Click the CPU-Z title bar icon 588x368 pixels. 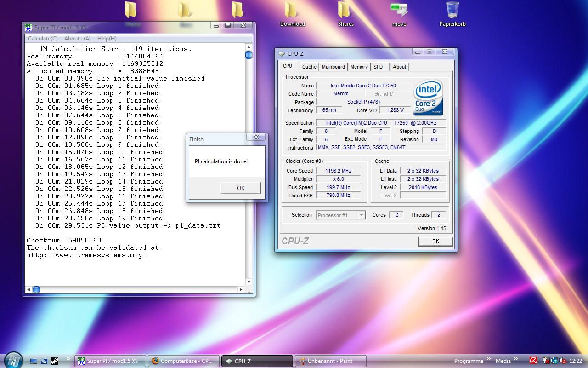282,54
